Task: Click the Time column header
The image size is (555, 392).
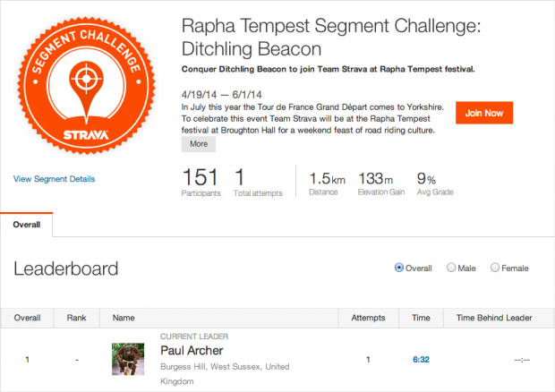Action: 422,317
